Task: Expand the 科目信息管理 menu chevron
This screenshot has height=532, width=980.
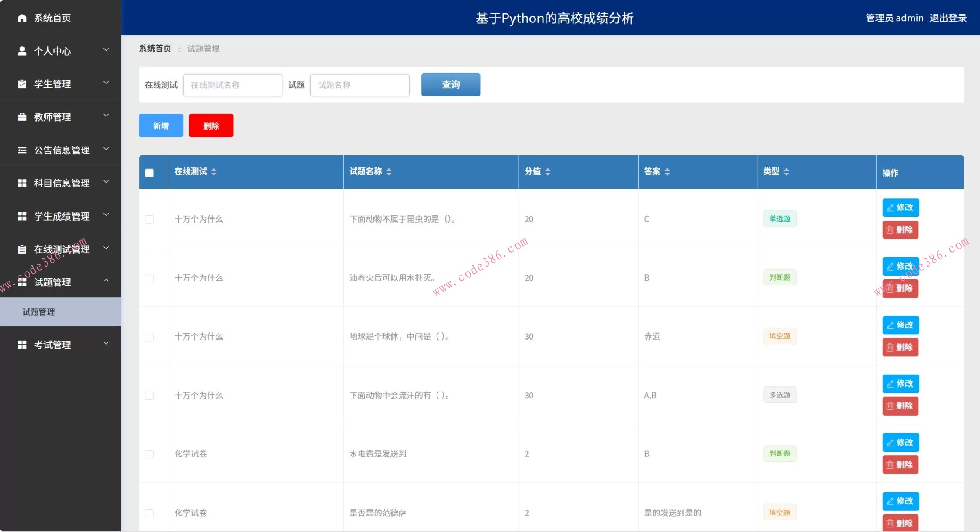Action: pyautogui.click(x=106, y=182)
